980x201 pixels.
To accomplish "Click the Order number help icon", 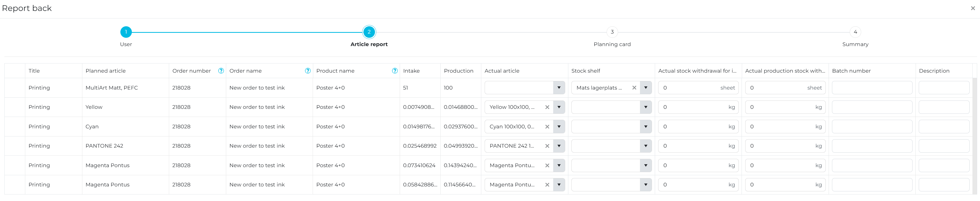I will tap(221, 71).
